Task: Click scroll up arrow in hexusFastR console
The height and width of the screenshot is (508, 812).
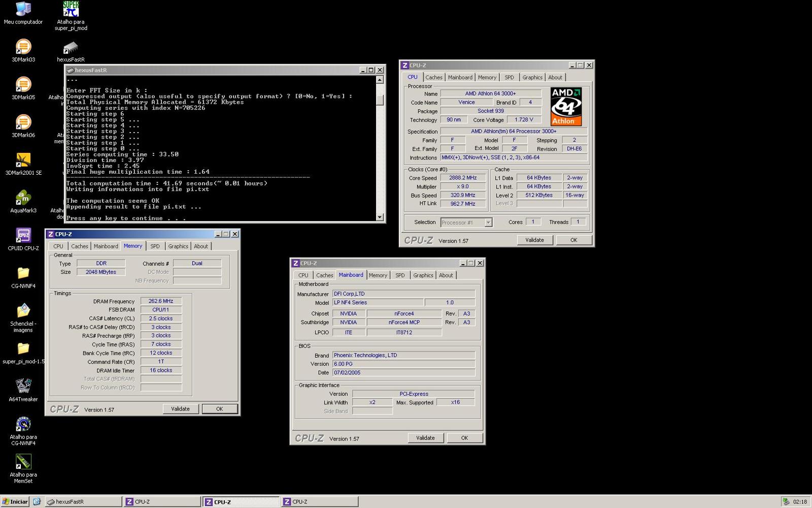Action: pos(380,80)
